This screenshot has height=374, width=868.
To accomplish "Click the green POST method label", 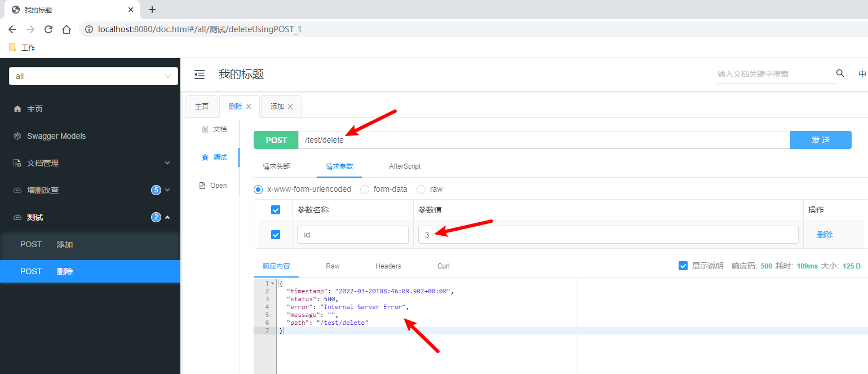I will click(x=276, y=140).
